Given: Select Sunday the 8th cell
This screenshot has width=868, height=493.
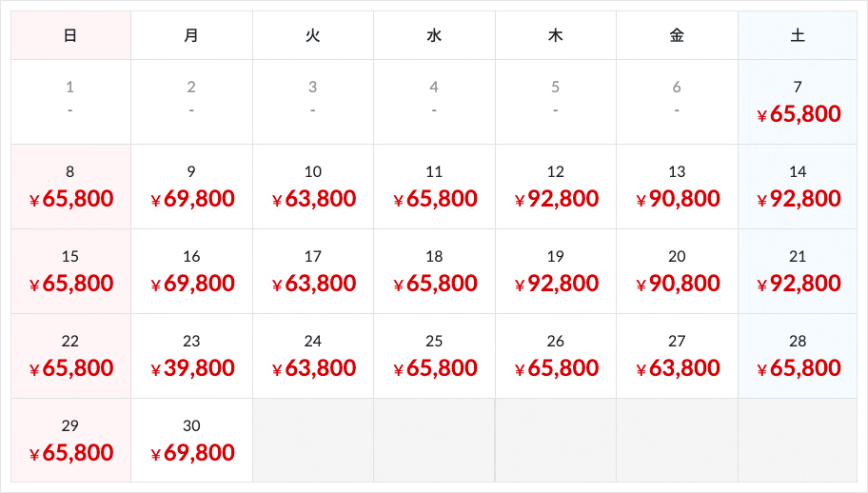Looking at the screenshot, I should click(x=70, y=187).
